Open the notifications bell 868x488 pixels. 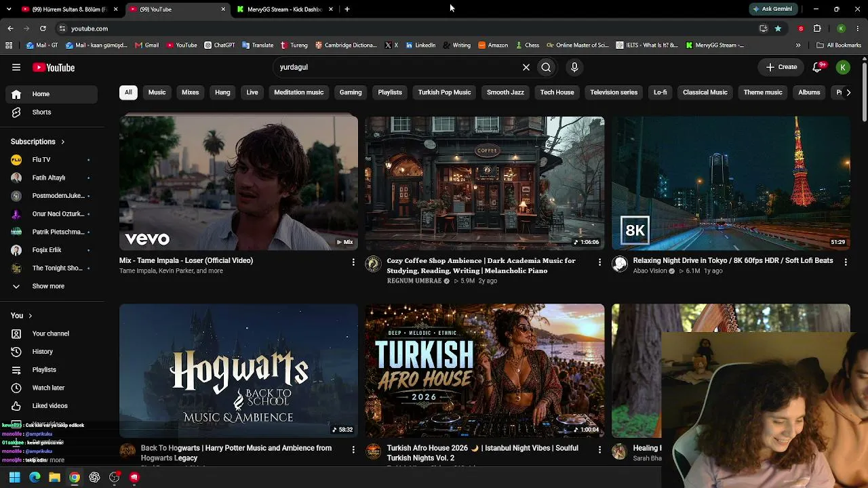click(x=818, y=67)
